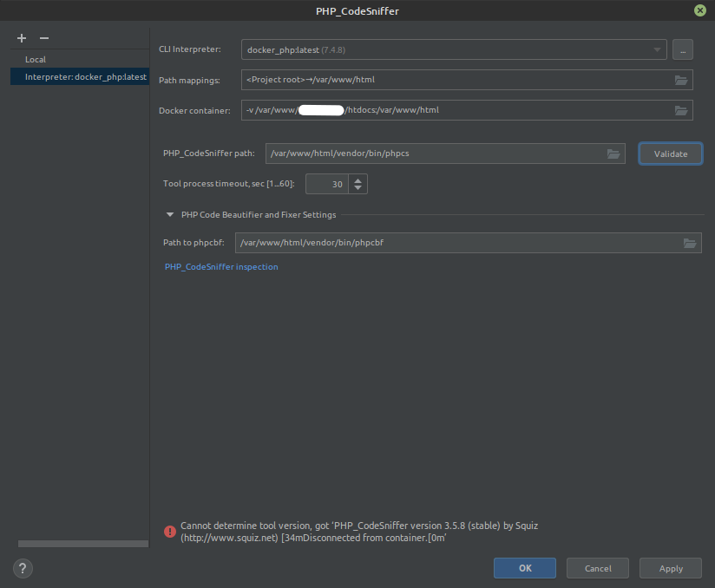This screenshot has width=715, height=588.
Task: Decrease tool process timeout value
Action: [x=358, y=187]
